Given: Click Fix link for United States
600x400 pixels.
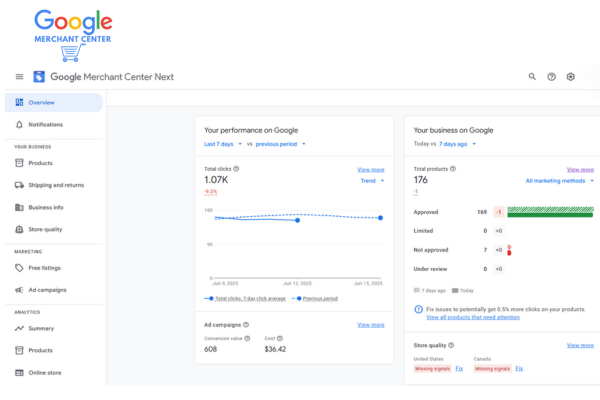Looking at the screenshot, I should tap(459, 368).
